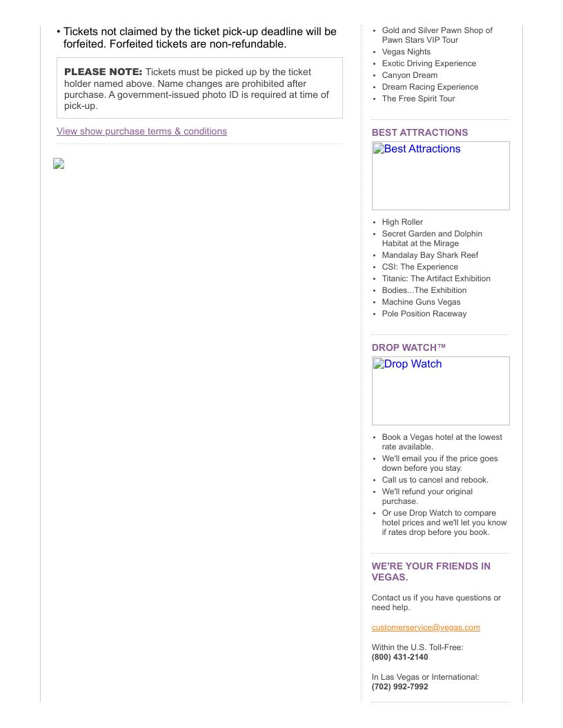Open CSI: The Experience listing
Viewport: 563px width, 728px height.
[419, 267]
